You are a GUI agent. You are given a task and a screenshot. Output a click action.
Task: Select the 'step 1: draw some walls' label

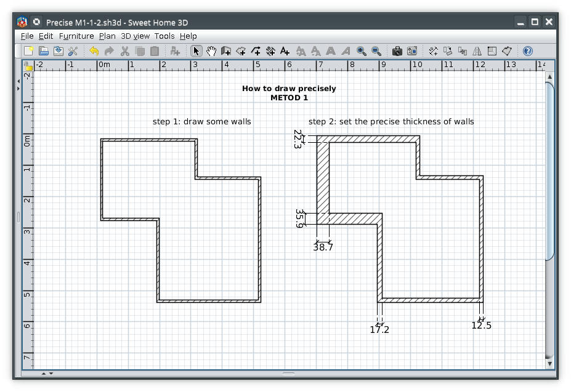pyautogui.click(x=202, y=122)
